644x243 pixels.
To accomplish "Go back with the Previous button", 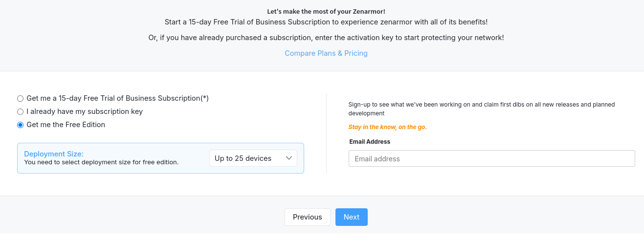I will click(x=307, y=217).
